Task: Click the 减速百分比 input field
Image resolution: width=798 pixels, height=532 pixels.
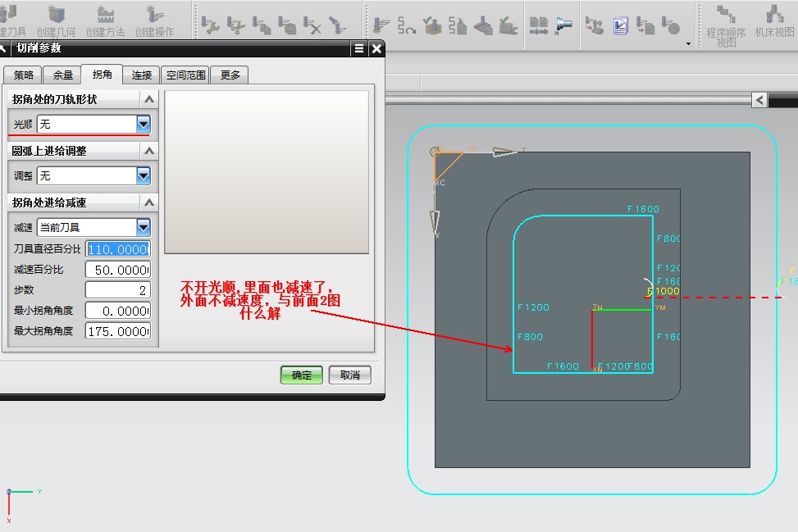Action: tap(118, 270)
